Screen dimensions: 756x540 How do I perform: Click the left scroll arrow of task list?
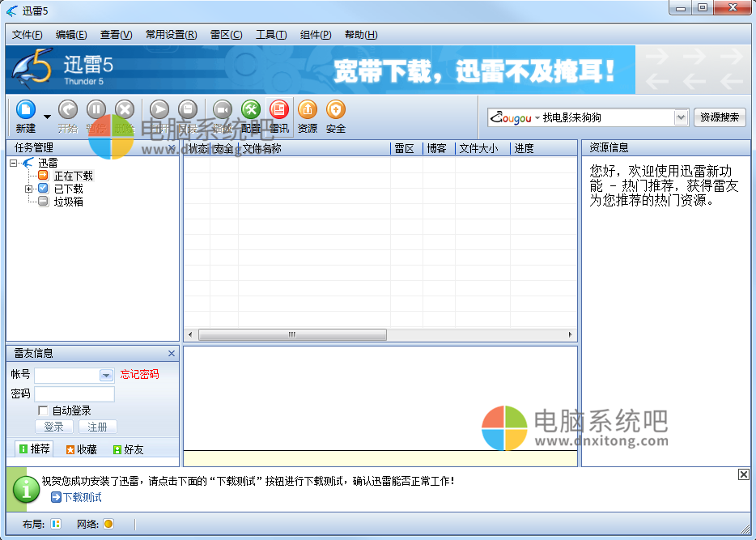(190, 334)
